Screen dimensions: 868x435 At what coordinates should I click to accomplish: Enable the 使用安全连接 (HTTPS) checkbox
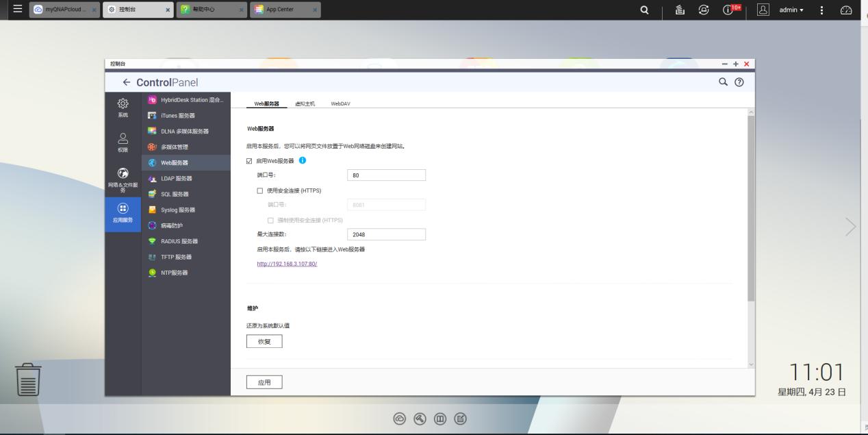(259, 190)
